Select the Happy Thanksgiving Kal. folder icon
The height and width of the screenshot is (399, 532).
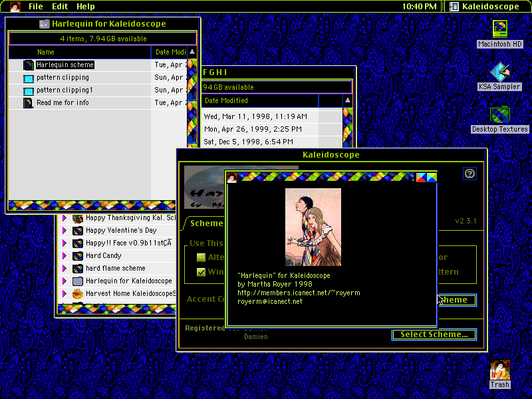[x=78, y=218]
